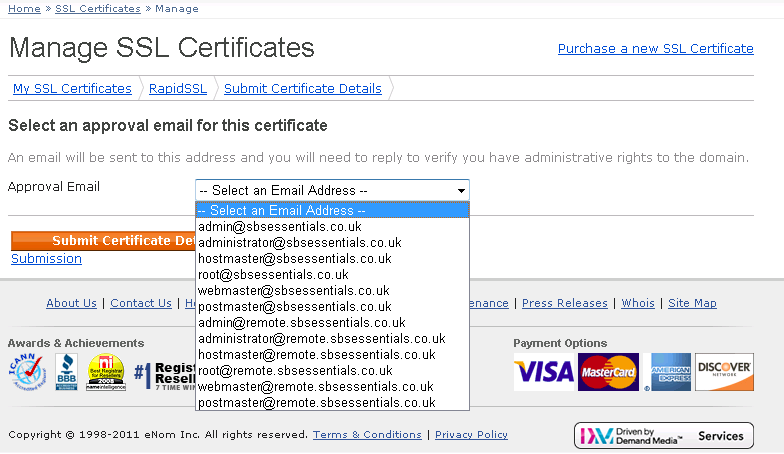Image resolution: width=784 pixels, height=454 pixels.
Task: Open the Demand Media Services badge
Action: click(664, 436)
